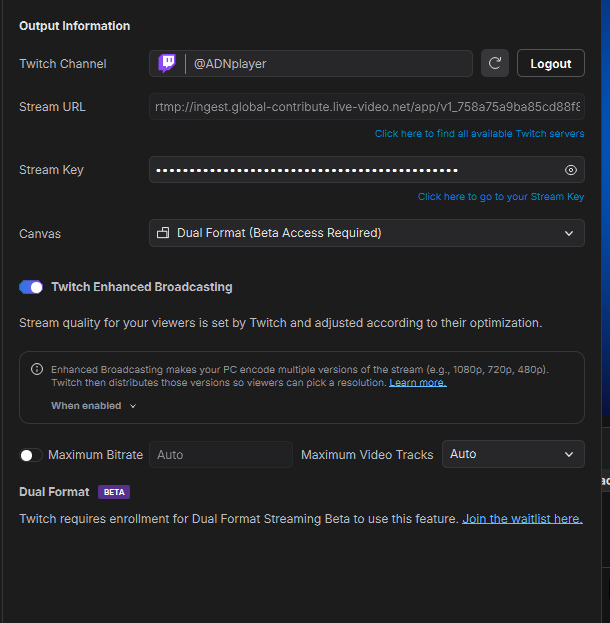Expand the When enabled section
This screenshot has height=623, width=610.
pos(93,406)
